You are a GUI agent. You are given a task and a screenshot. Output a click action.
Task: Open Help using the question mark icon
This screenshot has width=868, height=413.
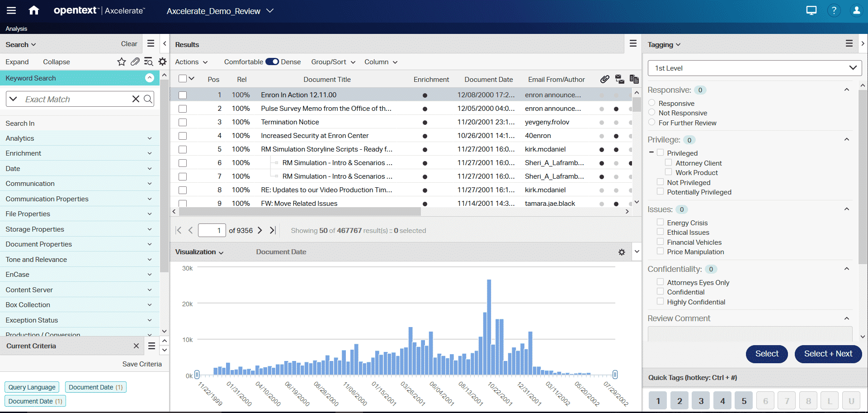pyautogui.click(x=834, y=10)
